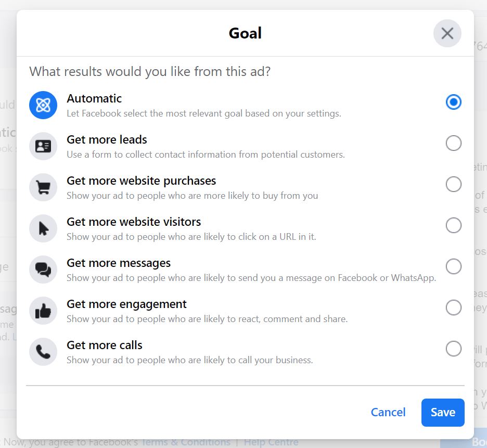The width and height of the screenshot is (487, 448).
Task: Choose the website purchases radio button
Action: tap(454, 184)
